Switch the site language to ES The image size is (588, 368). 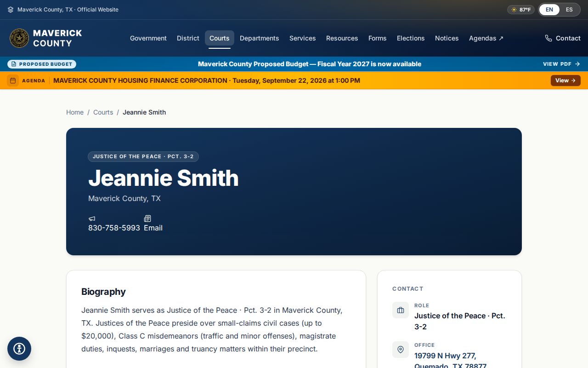point(569,10)
